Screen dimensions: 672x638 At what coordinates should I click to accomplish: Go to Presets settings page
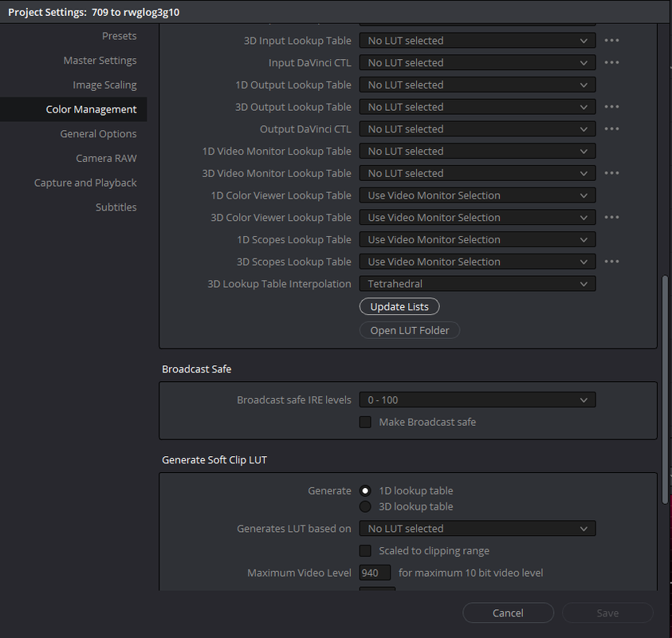point(119,36)
